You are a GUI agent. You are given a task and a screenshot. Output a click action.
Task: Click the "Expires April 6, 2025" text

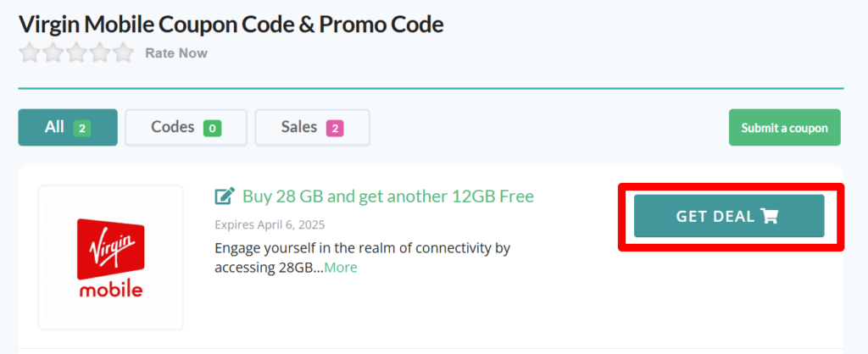pos(270,224)
